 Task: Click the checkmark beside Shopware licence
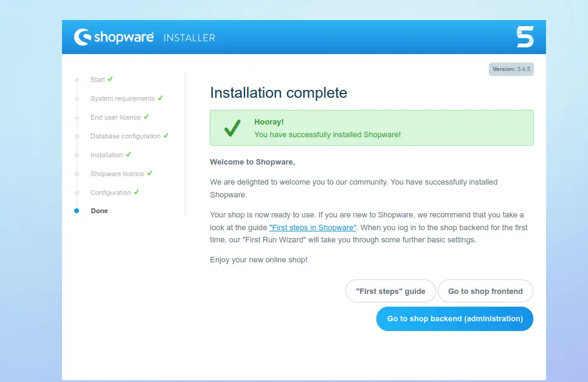click(150, 173)
